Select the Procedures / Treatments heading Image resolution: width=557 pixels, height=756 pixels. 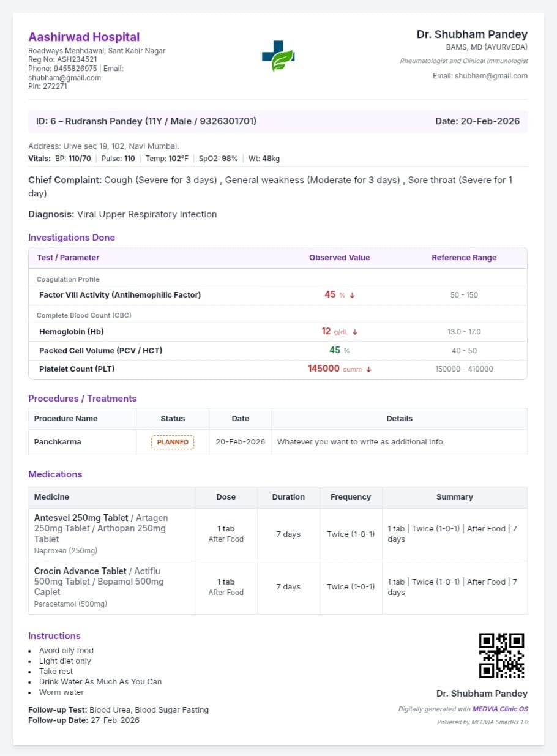[83, 399]
